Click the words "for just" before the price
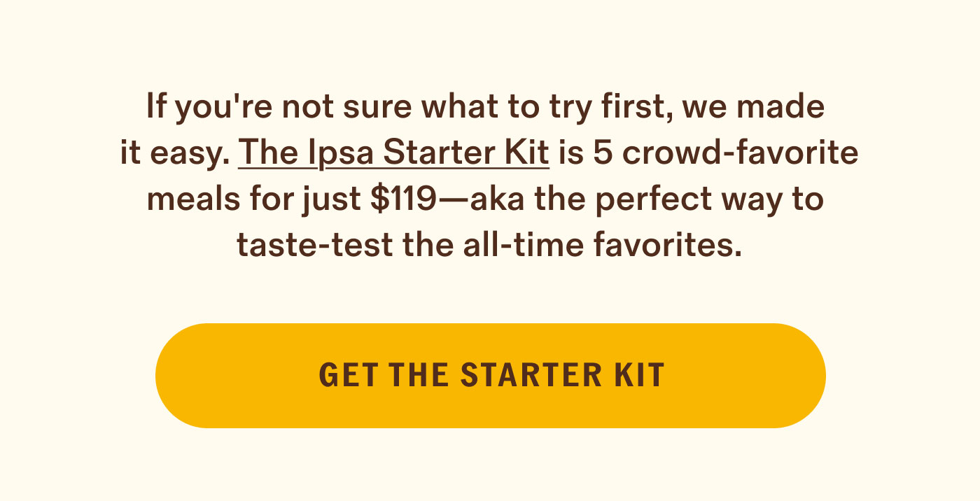This screenshot has width=980, height=501. [x=304, y=202]
